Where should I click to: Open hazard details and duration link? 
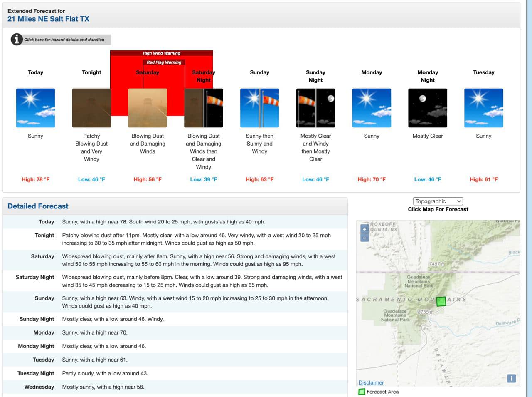(x=64, y=40)
